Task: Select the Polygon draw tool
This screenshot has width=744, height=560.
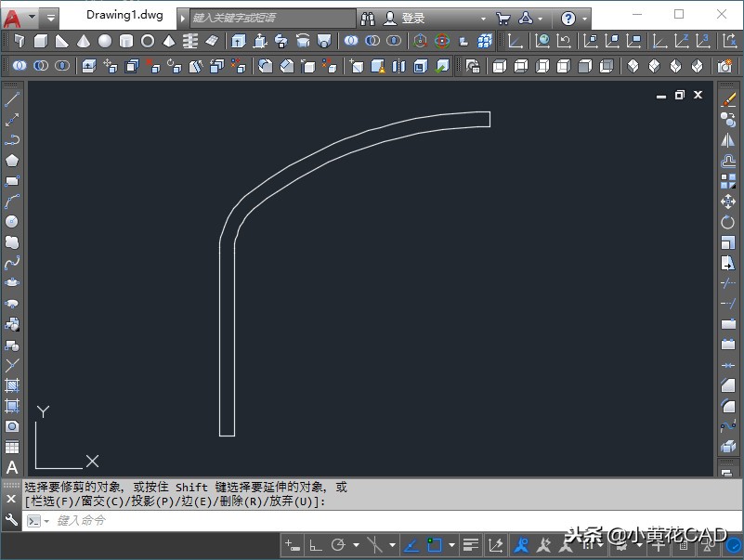Action: click(12, 160)
